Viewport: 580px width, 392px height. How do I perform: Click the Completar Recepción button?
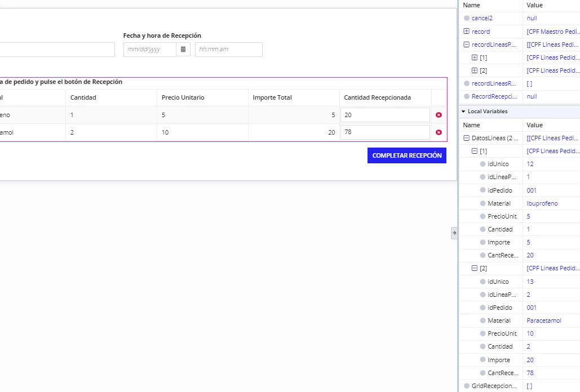tap(407, 155)
